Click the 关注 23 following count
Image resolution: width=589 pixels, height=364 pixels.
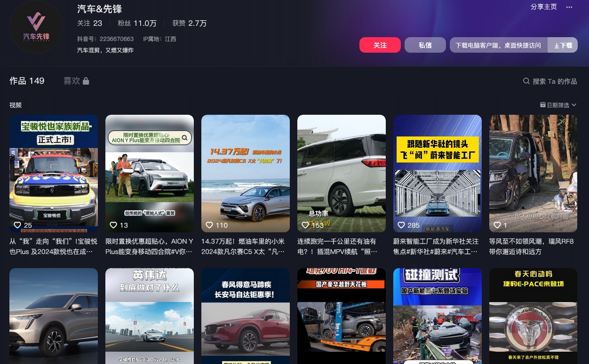tap(89, 23)
